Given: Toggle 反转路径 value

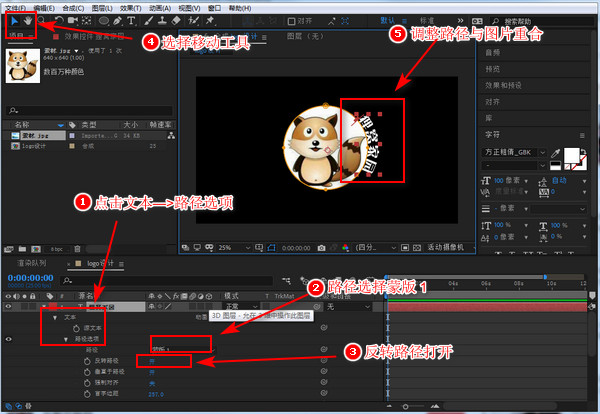Looking at the screenshot, I should pyautogui.click(x=152, y=361).
